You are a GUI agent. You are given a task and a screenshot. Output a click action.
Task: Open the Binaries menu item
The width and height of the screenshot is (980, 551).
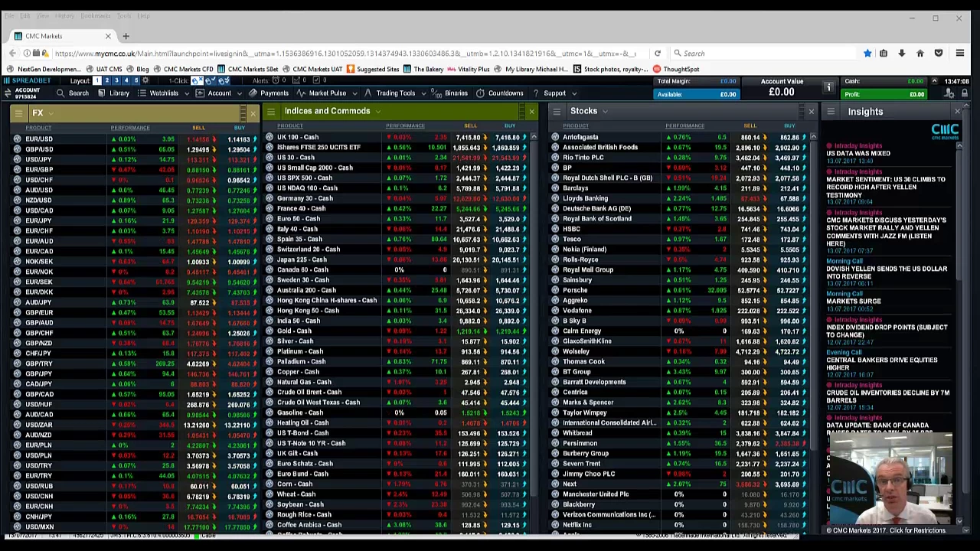coord(450,93)
